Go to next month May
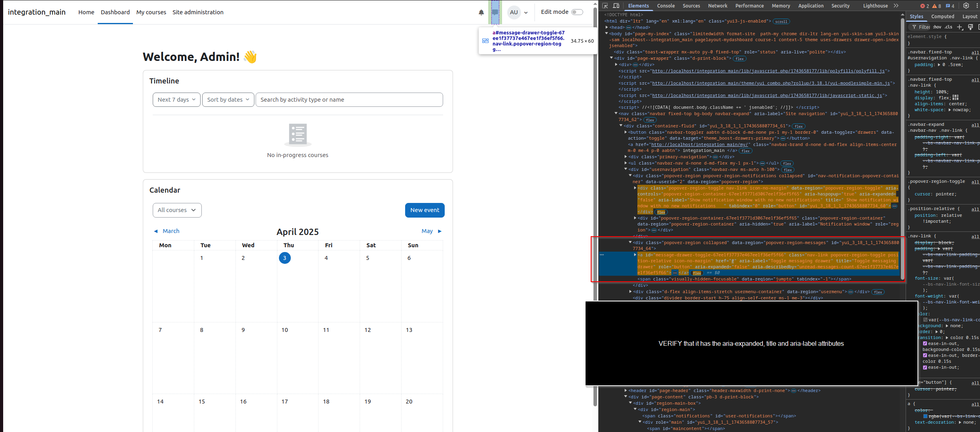This screenshot has height=432, width=980. 432,231
